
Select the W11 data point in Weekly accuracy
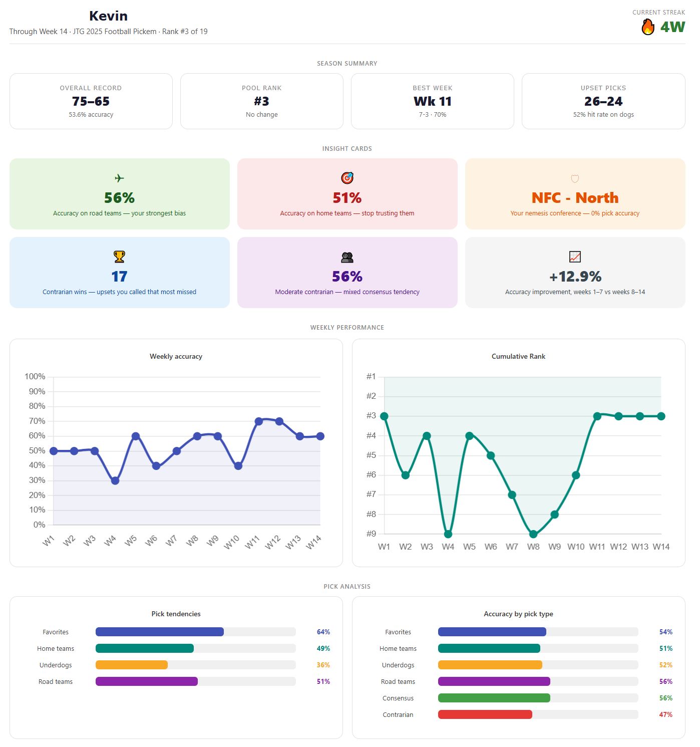[x=259, y=421]
